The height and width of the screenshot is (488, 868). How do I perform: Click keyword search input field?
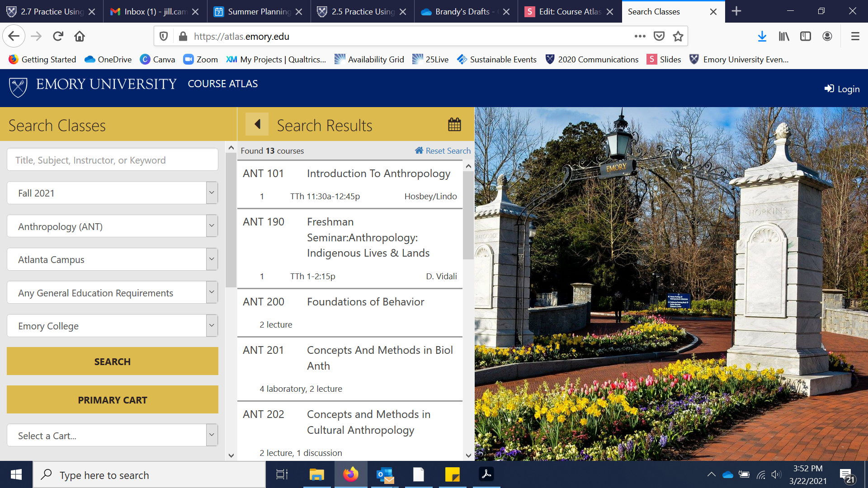point(113,160)
